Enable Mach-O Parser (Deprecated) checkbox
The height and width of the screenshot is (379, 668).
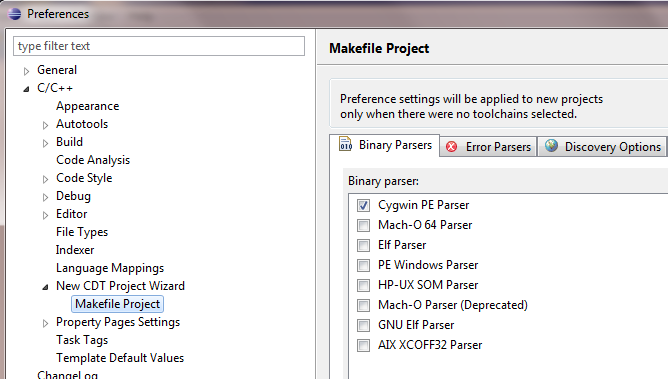pyautogui.click(x=363, y=305)
